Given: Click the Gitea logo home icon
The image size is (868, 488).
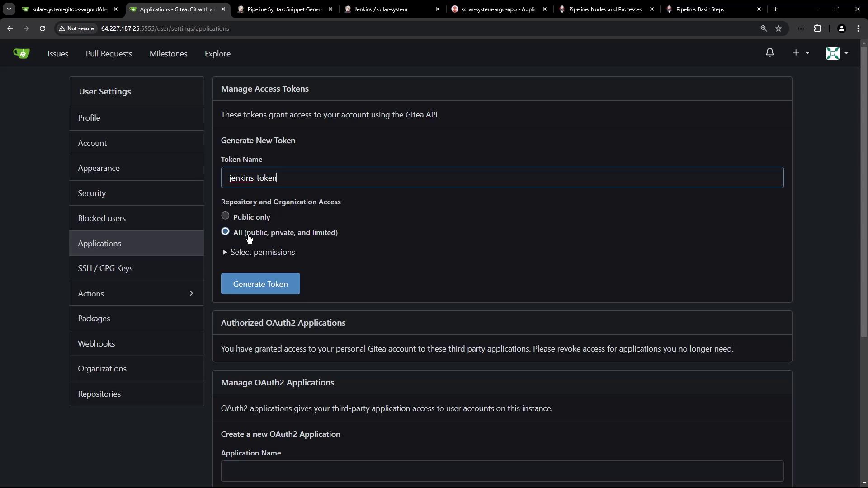Looking at the screenshot, I should point(21,53).
